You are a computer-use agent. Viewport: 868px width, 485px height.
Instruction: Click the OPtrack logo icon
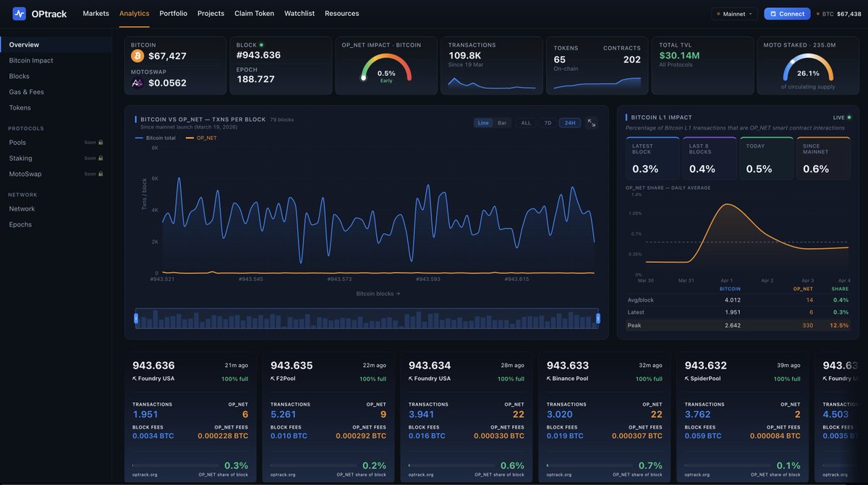pos(19,14)
